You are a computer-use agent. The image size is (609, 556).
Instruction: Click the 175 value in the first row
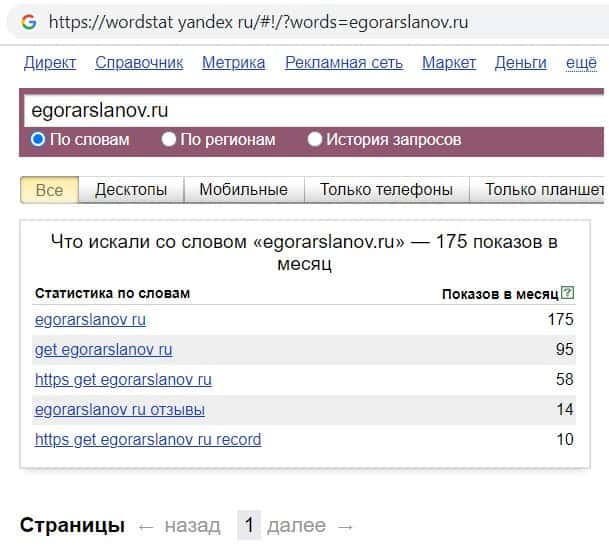[560, 320]
